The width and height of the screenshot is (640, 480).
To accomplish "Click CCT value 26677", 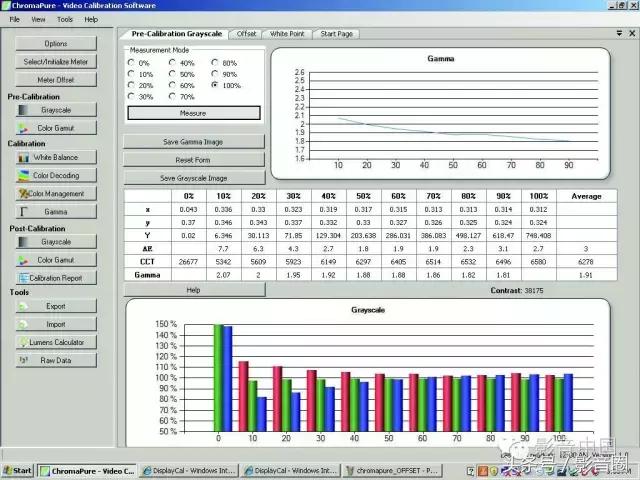I will pos(188,262).
